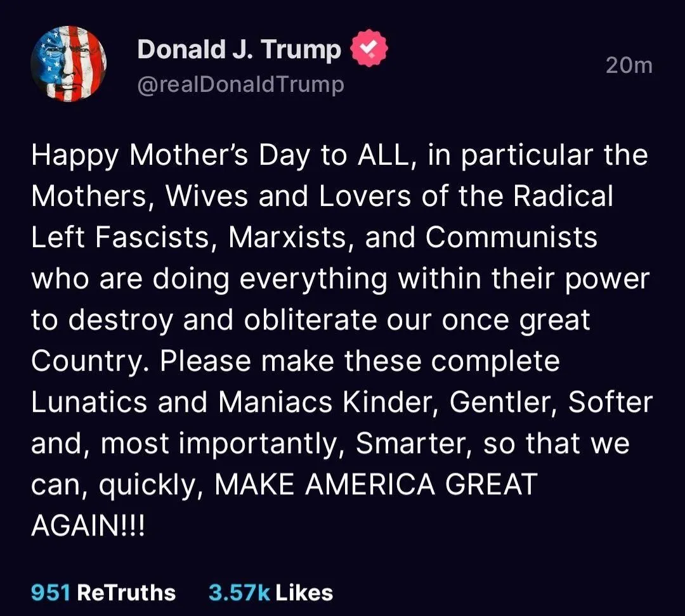685x616 pixels.
Task: Click the word "Communists" in post
Action: point(511,238)
